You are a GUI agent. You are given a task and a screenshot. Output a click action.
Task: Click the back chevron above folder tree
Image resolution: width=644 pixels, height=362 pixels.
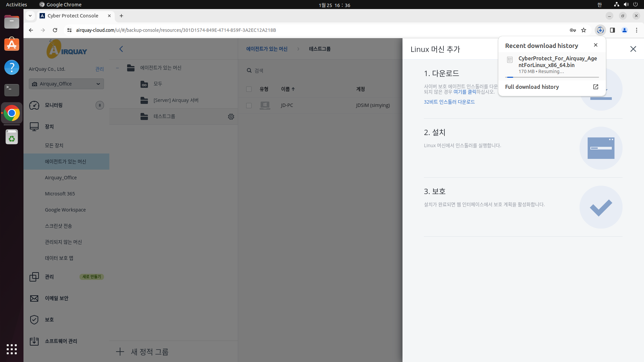pyautogui.click(x=121, y=49)
